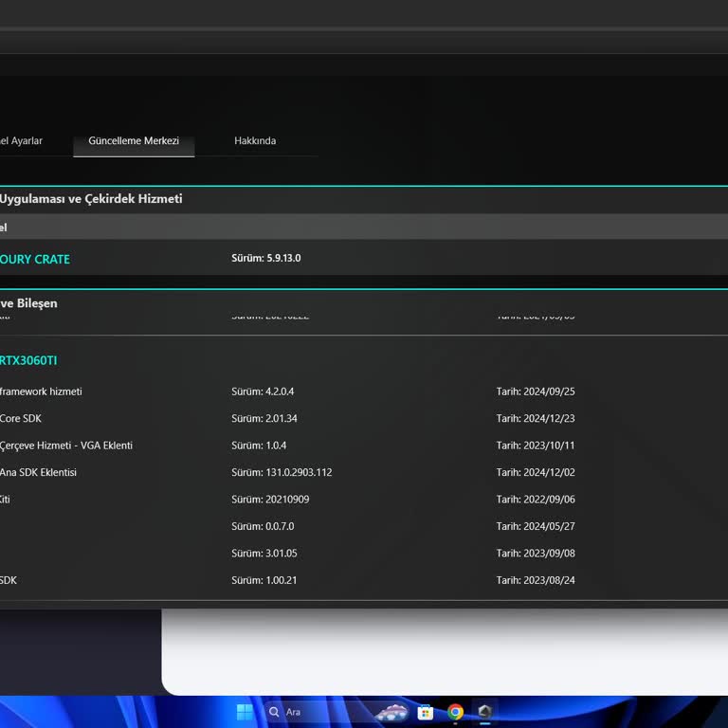Select version Sürüm: 3.01.05
728x728 pixels.
pos(264,553)
